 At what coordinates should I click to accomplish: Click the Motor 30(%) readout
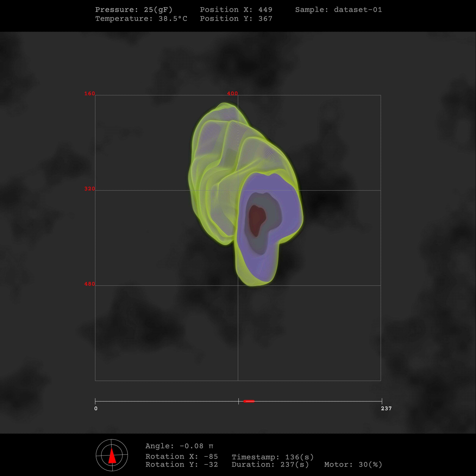(x=353, y=464)
